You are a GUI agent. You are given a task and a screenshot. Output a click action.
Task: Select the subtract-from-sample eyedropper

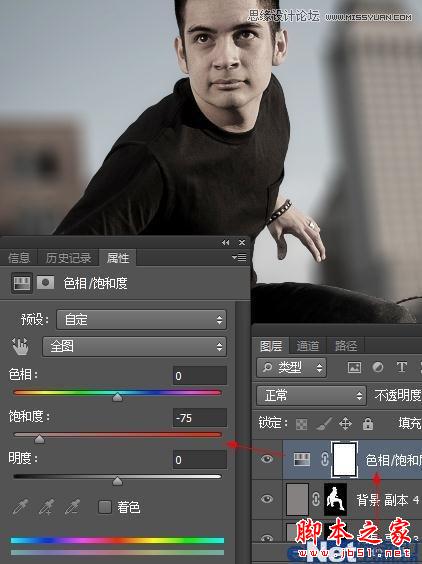click(73, 507)
